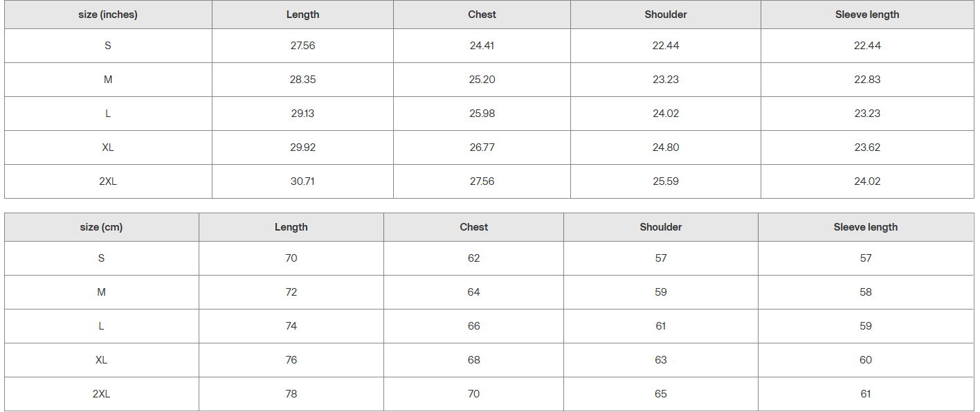Screen dimensions: 980x412
Task: Click the 25.59 shoulder value for 2XL
Action: click(666, 181)
